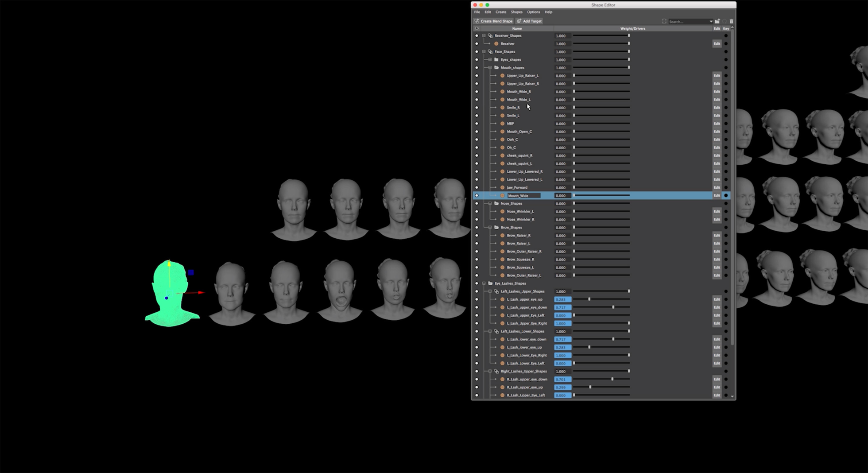The image size is (868, 473).
Task: Click the Search input field
Action: click(688, 21)
